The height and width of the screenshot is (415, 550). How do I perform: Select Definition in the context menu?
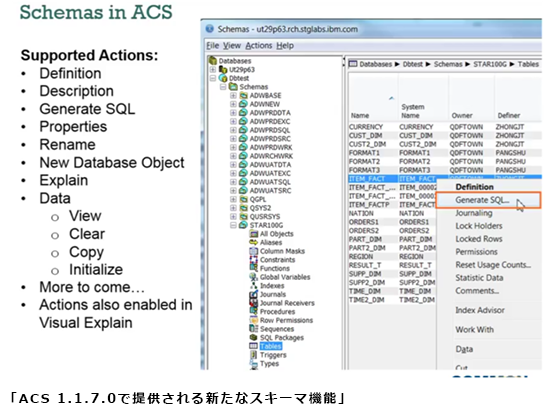coord(474,187)
